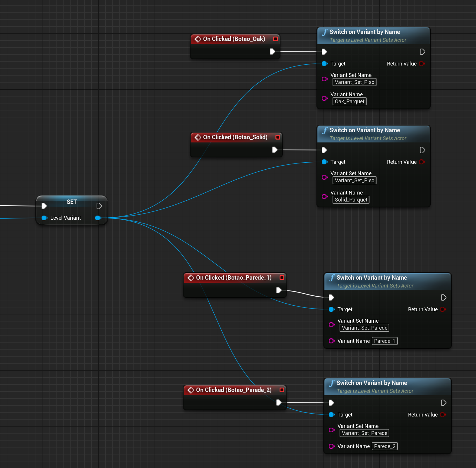The height and width of the screenshot is (468, 476).
Task: Click the Botao_Parede_2 event delegate pin
Action: click(x=282, y=390)
